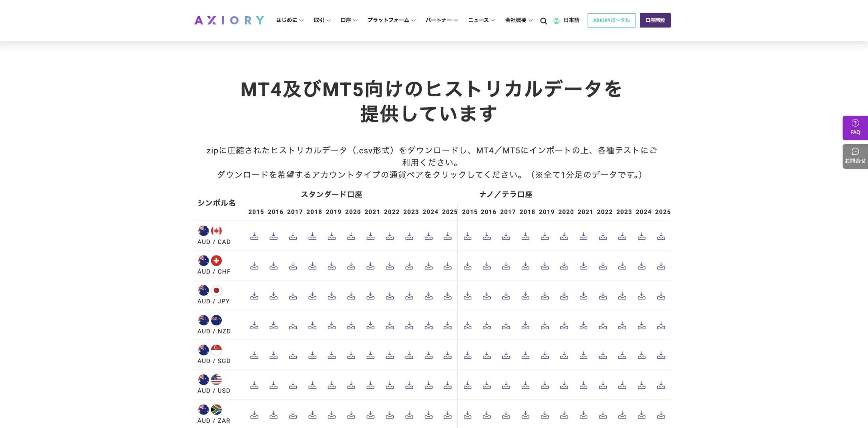Download AUD / USD Nano/Tera 2024 data
The image size is (868, 428).
(642, 385)
